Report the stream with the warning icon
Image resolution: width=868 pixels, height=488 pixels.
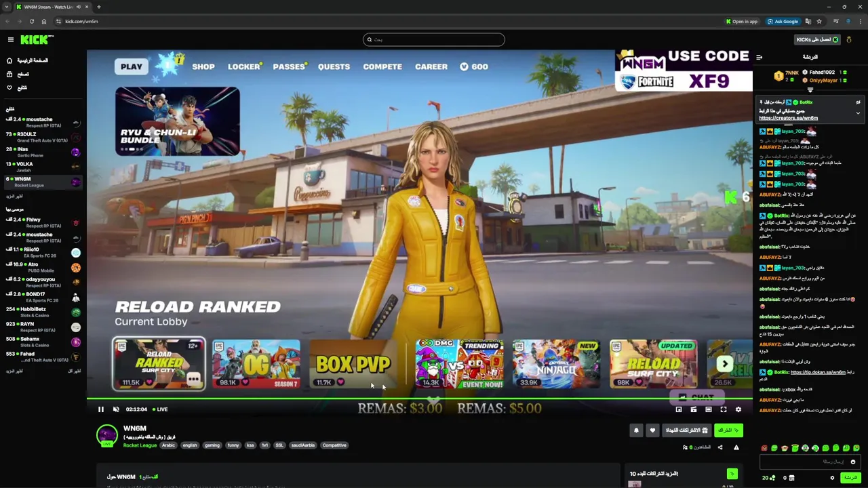tap(736, 447)
